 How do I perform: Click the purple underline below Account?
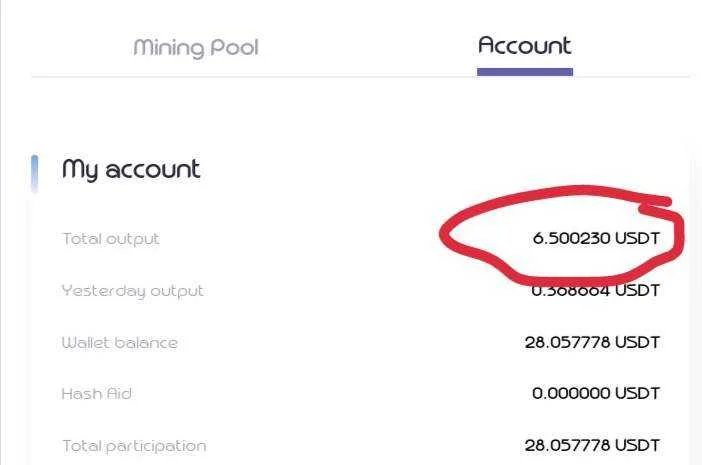pyautogui.click(x=525, y=72)
